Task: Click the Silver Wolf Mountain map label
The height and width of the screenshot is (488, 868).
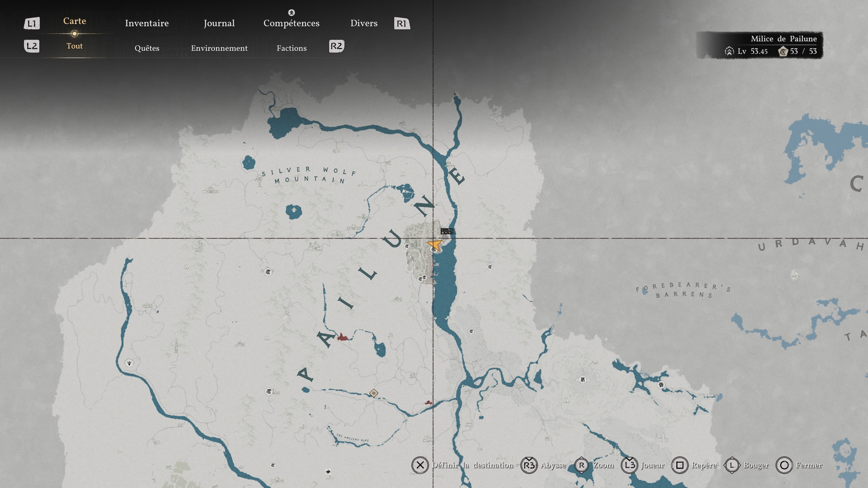Action: (x=309, y=175)
